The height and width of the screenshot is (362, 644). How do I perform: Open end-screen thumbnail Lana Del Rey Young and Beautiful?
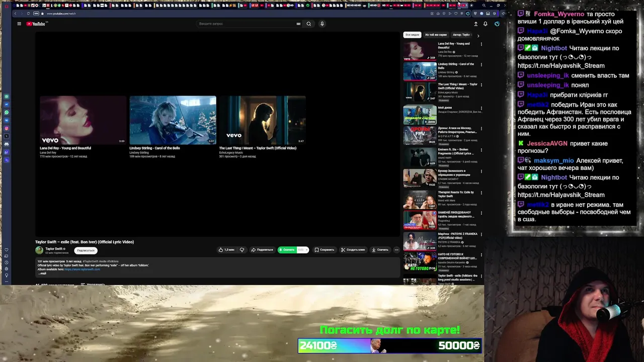click(83, 120)
